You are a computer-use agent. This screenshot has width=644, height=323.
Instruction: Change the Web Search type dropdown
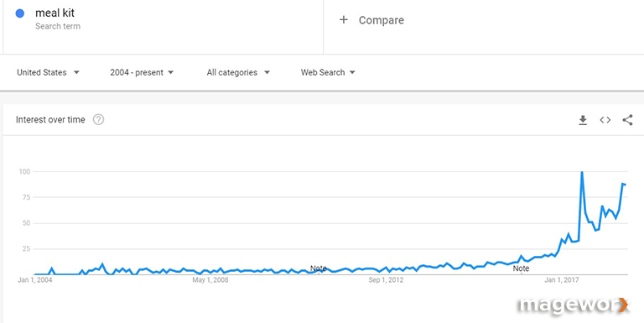pyautogui.click(x=328, y=72)
